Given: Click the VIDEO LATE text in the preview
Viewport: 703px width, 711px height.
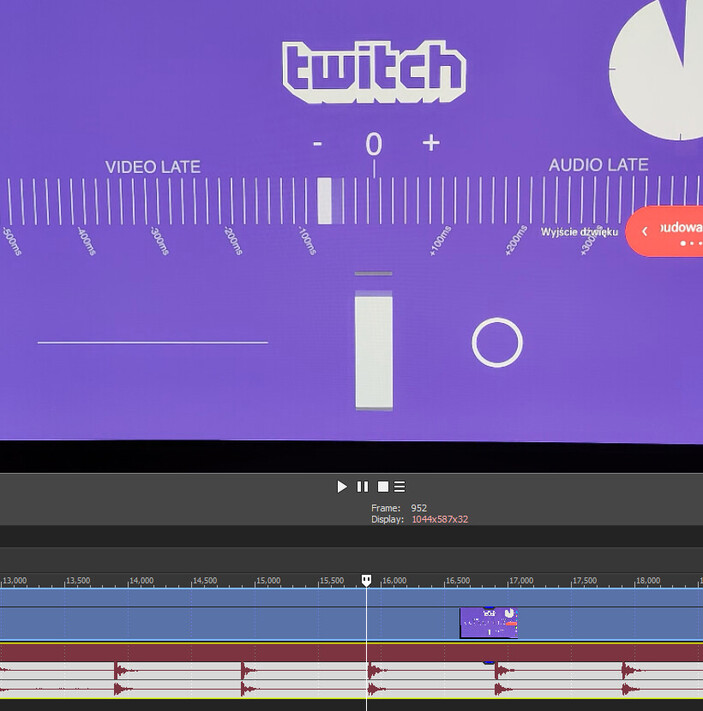Looking at the screenshot, I should (153, 167).
